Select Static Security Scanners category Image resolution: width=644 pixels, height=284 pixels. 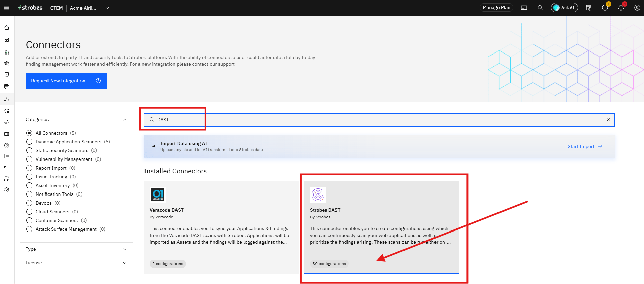(29, 150)
